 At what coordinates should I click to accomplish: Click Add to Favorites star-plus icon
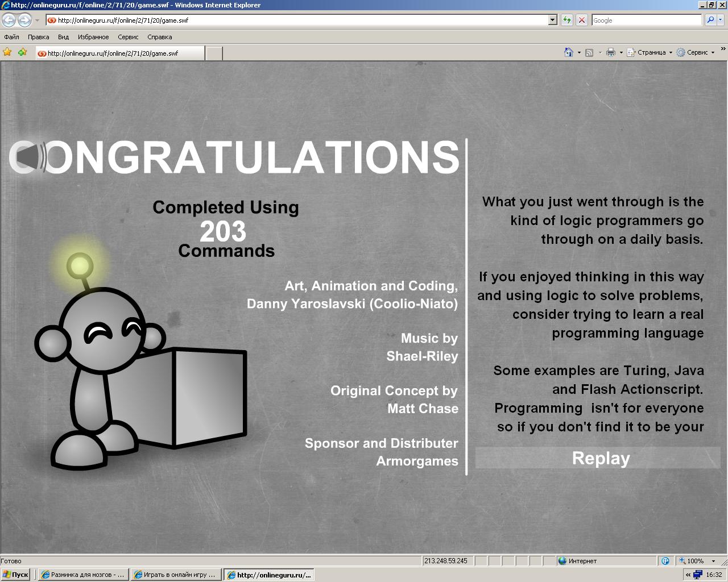coord(22,52)
